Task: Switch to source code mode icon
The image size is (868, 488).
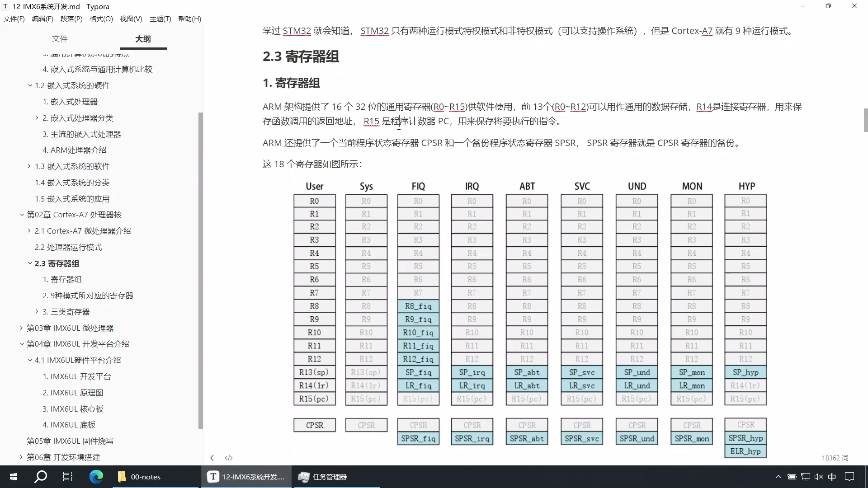Action: point(229,458)
